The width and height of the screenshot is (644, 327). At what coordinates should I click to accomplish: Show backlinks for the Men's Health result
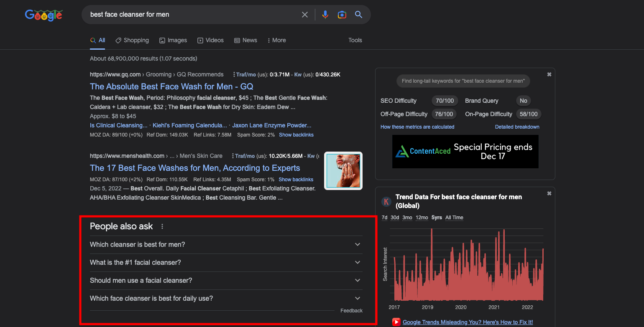pyautogui.click(x=296, y=180)
